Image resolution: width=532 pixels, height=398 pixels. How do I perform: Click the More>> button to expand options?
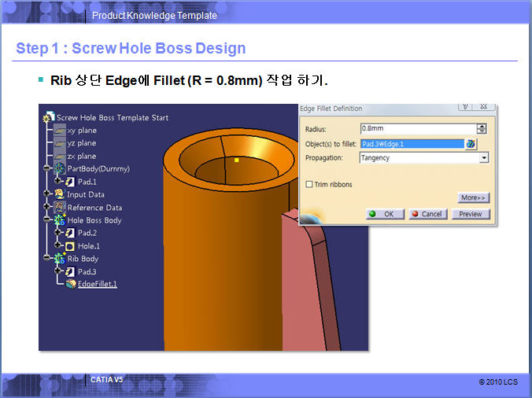point(473,197)
